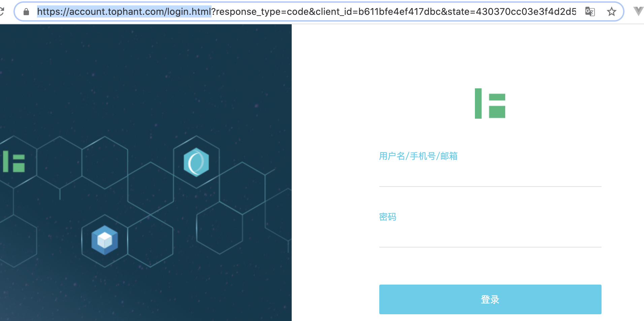Click the blue cube hexagon icon

pyautogui.click(x=105, y=240)
